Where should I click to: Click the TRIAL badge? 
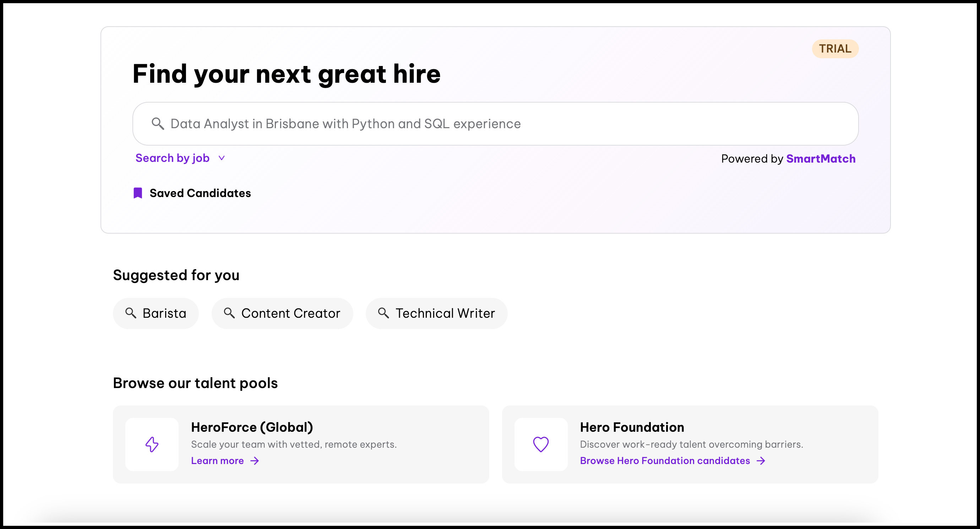coord(835,49)
